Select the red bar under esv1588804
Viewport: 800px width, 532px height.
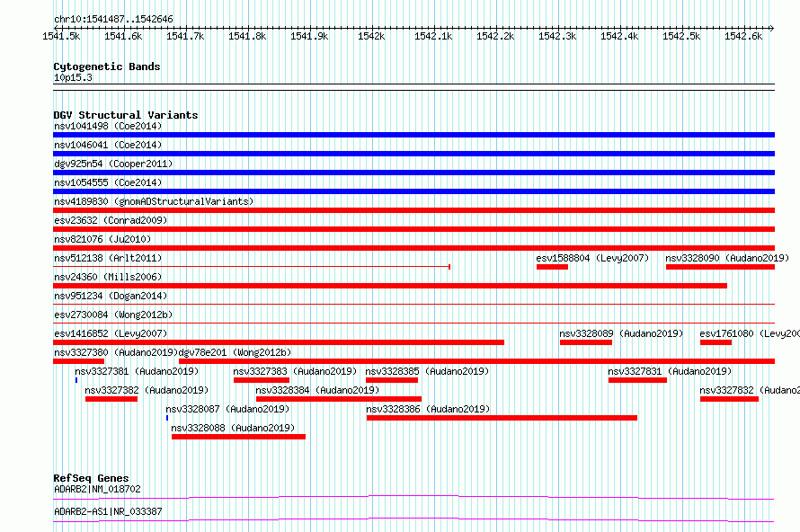point(552,267)
